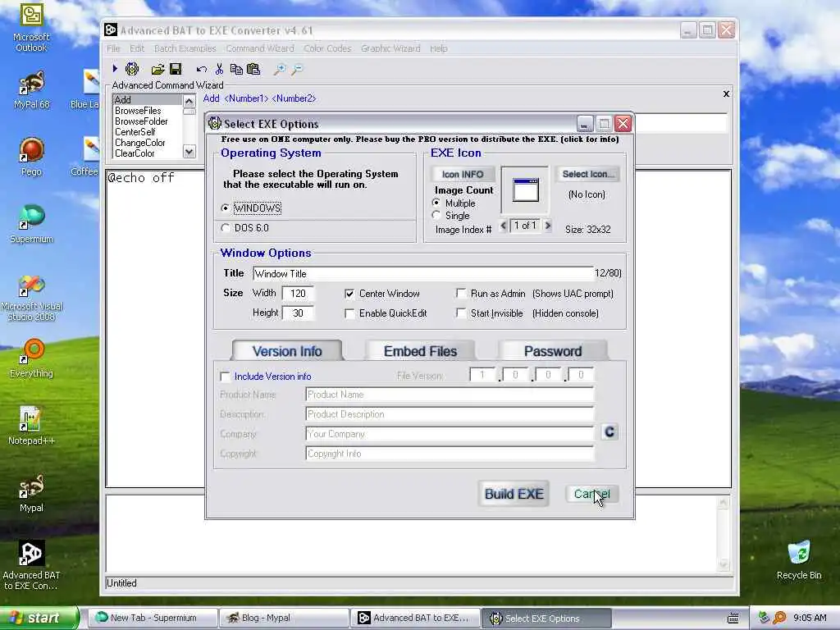Switch to New Tab - Supermium taskbar button

[153, 618]
